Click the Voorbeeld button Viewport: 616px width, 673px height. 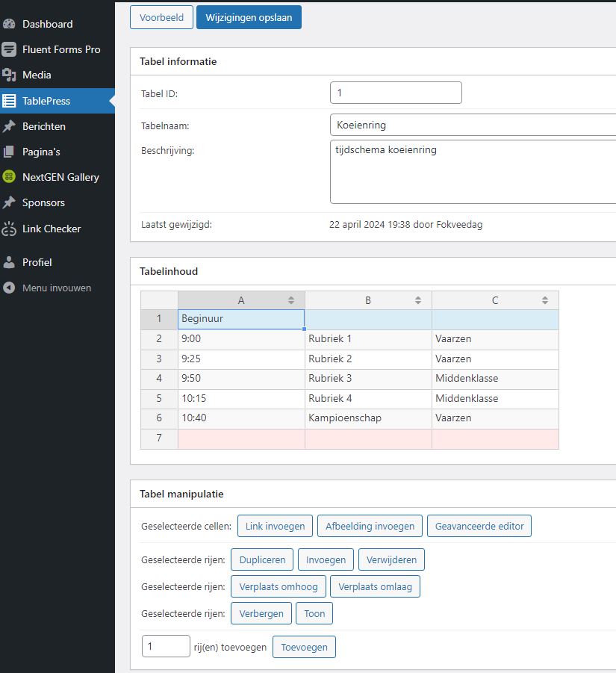click(161, 18)
